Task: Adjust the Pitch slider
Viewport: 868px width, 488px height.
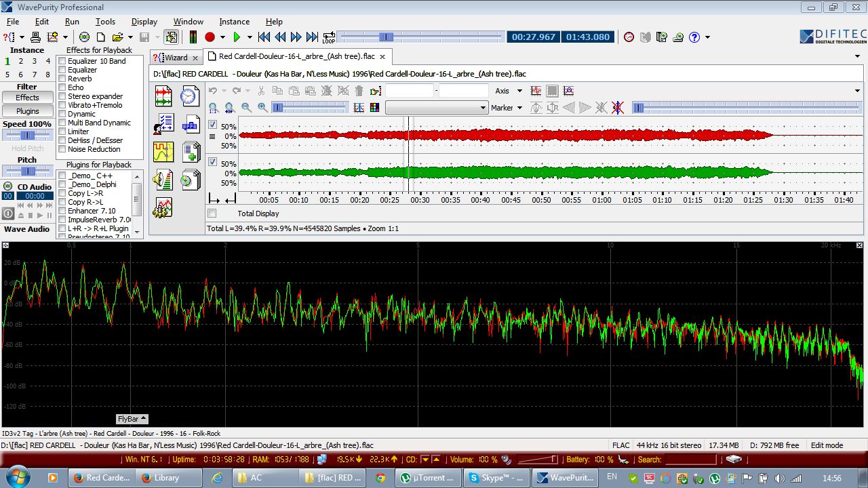Action: 27,171
